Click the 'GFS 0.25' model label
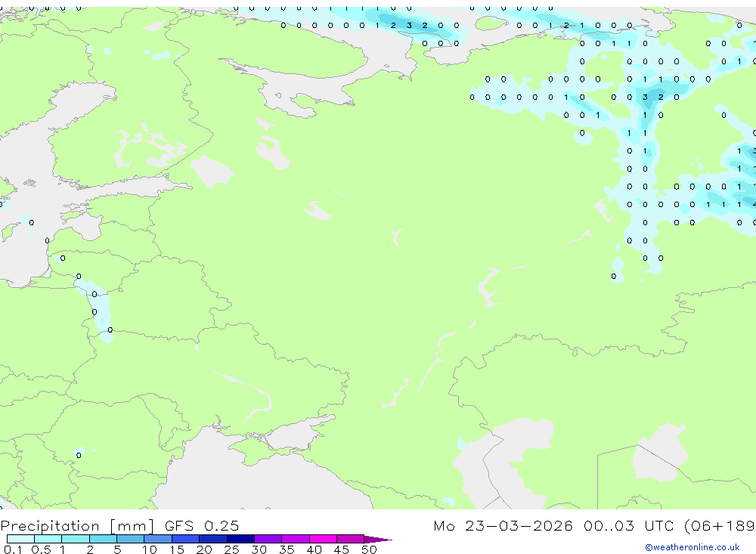This screenshot has height=554, width=756. 202,525
